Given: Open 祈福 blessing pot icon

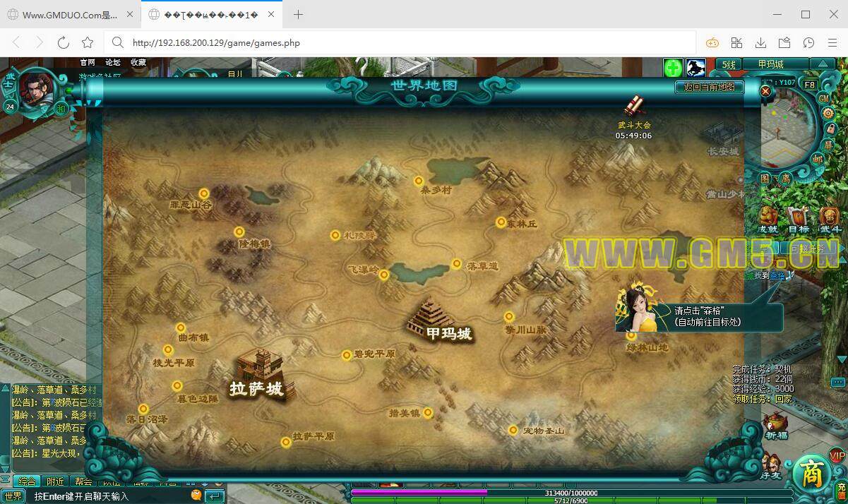Looking at the screenshot, I should [x=775, y=424].
